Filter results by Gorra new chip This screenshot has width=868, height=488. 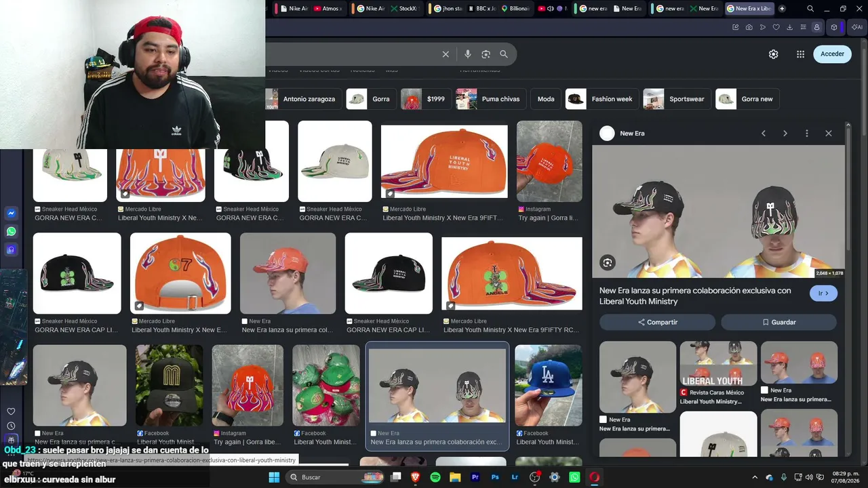(747, 99)
